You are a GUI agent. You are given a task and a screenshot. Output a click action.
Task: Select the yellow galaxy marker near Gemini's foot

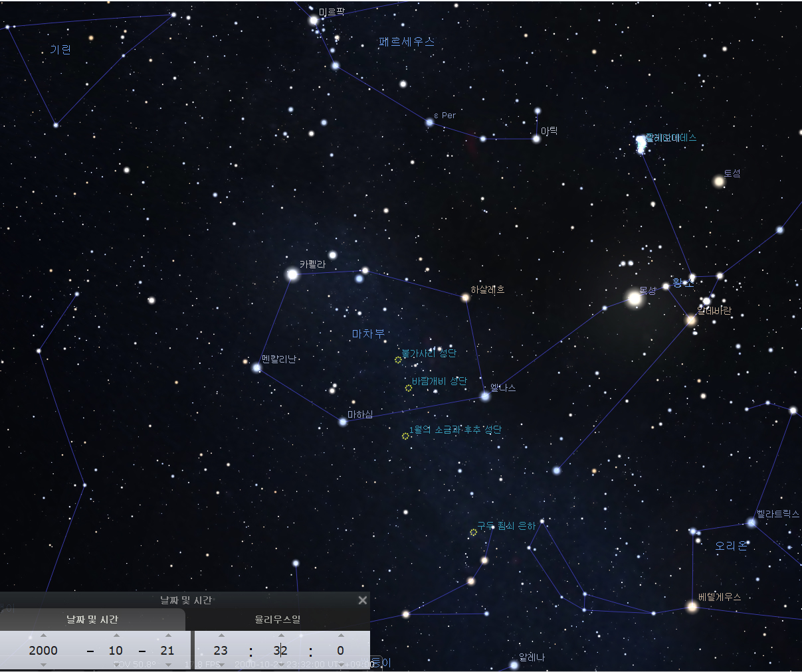pos(473,533)
